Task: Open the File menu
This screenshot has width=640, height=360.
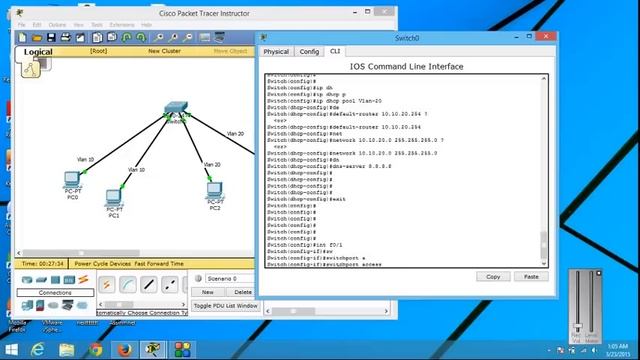Action: (x=22, y=25)
